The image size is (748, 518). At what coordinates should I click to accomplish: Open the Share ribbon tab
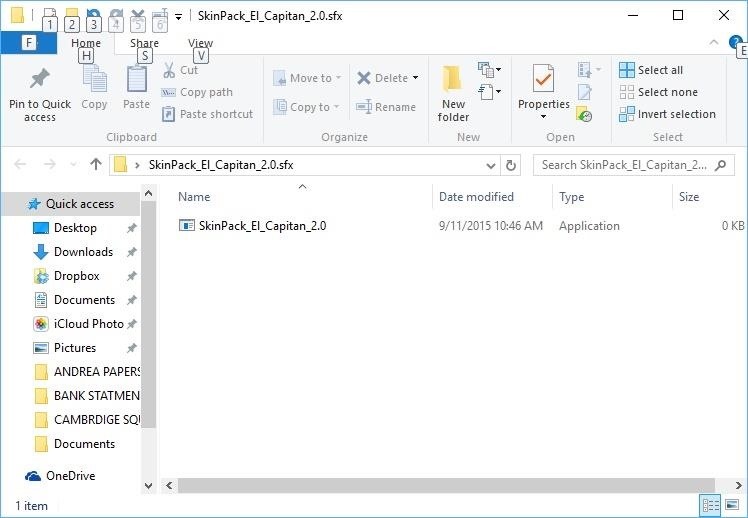(144, 43)
